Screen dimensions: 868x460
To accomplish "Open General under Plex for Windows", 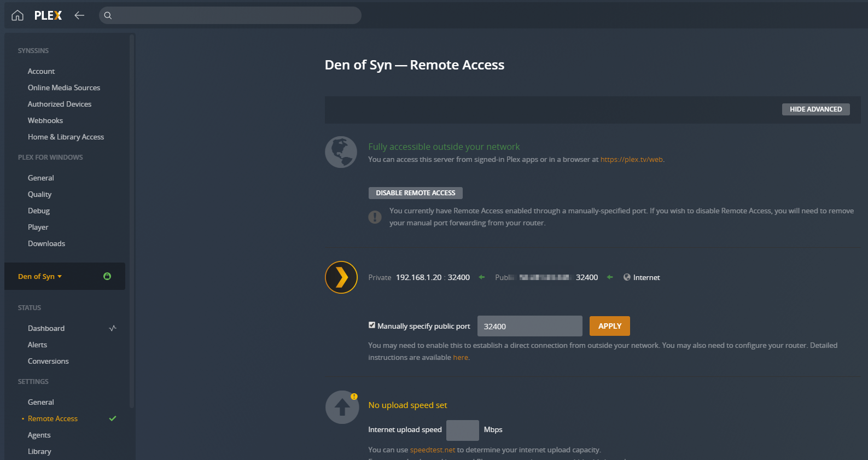I will point(41,178).
